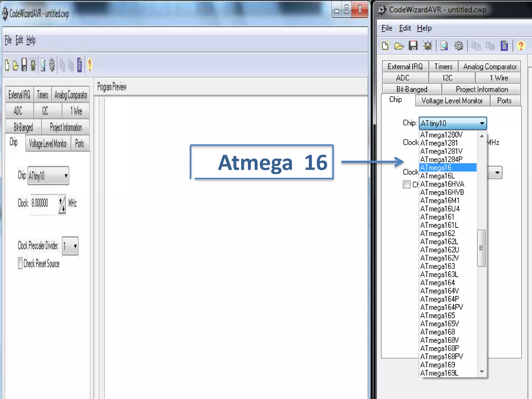Viewport: 532px width, 399px height.
Task: Switch to the Timers tab in right window
Action: (x=443, y=66)
